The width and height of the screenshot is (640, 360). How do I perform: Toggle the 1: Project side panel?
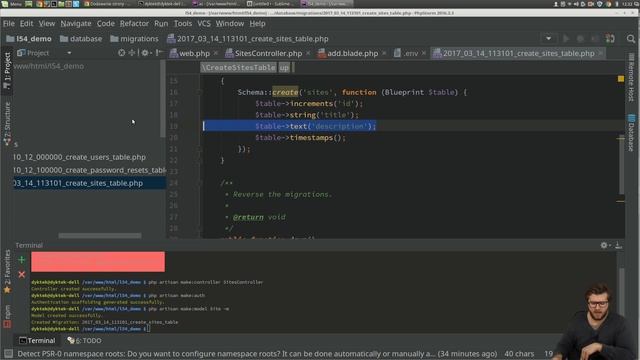tap(7, 71)
